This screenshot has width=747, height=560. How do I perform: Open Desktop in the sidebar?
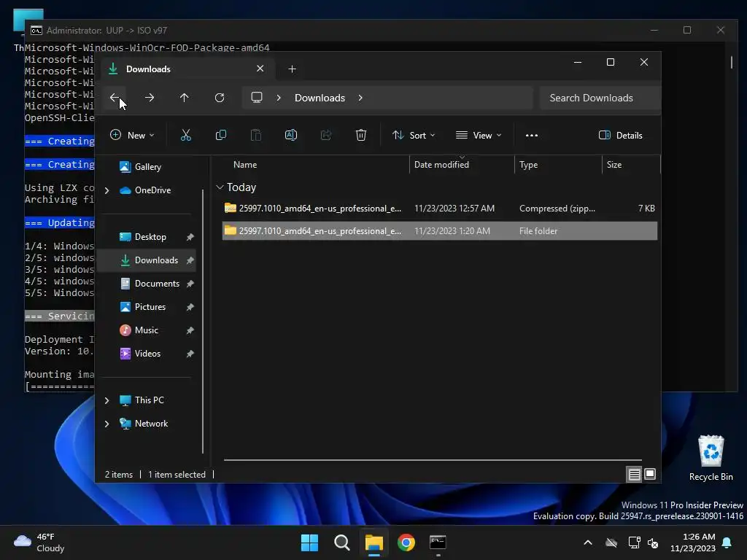(x=150, y=237)
